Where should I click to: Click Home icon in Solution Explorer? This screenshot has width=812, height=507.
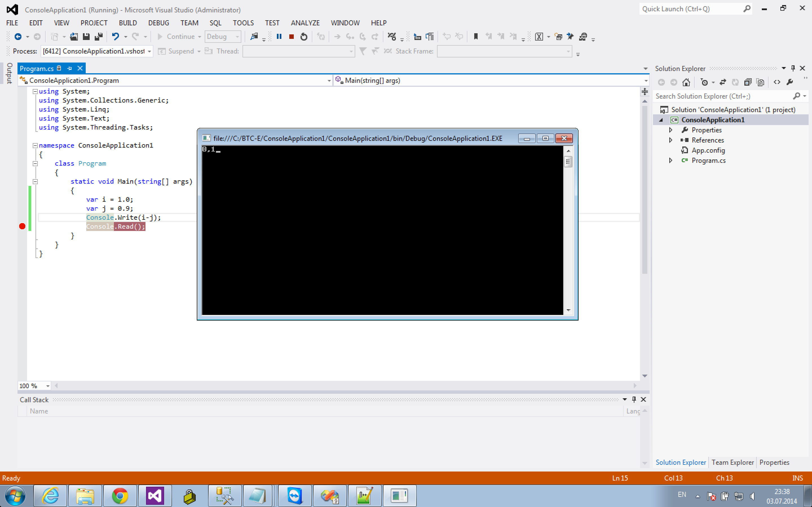[x=686, y=82]
